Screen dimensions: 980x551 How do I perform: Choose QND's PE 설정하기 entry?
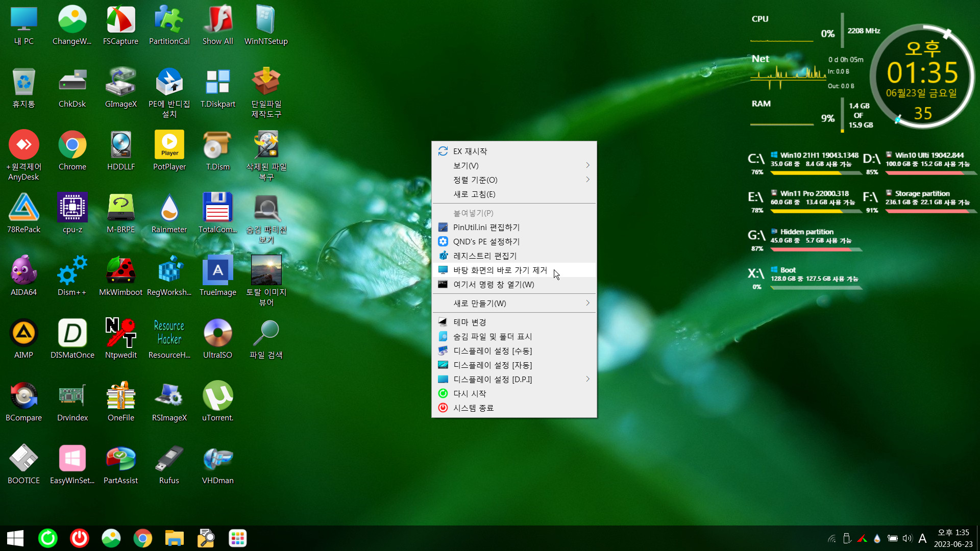point(514,241)
